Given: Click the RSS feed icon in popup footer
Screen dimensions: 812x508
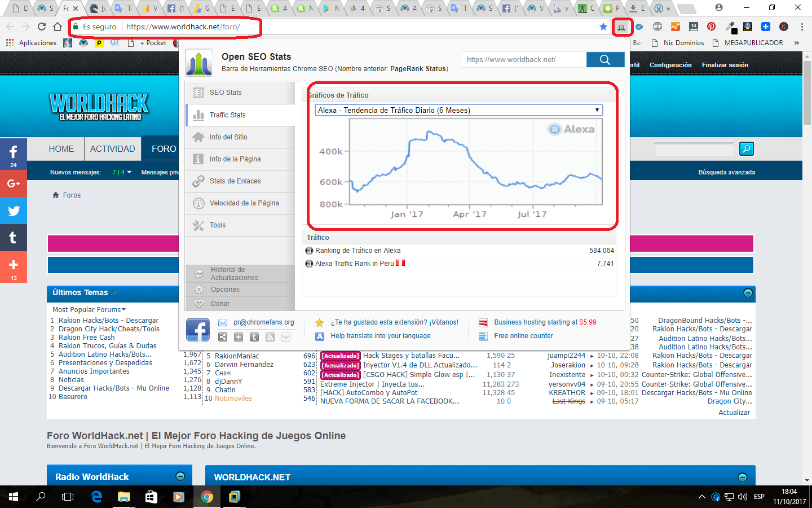Looking at the screenshot, I should pos(270,337).
